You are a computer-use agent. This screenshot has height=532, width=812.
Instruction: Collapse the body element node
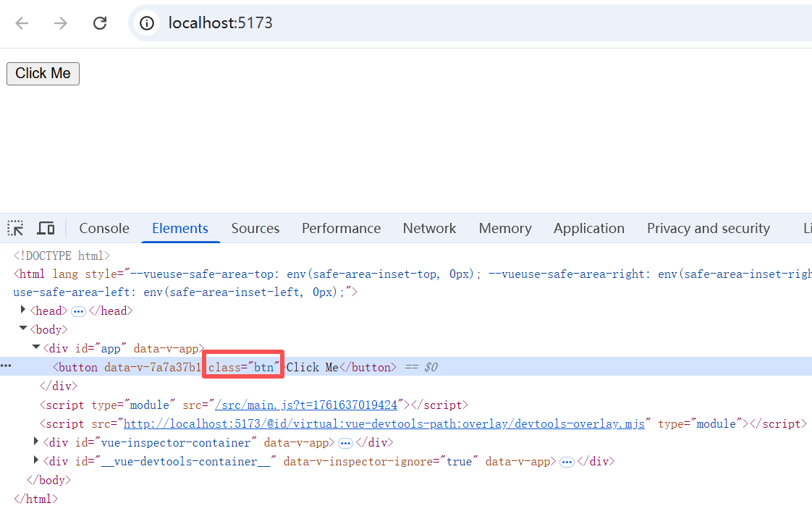(22, 328)
